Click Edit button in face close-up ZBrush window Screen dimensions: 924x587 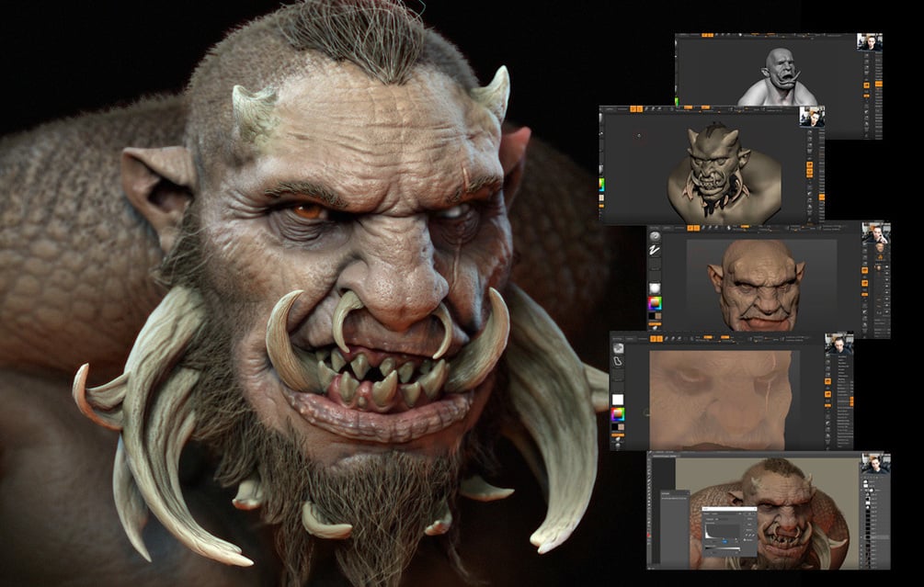pyautogui.click(x=653, y=339)
